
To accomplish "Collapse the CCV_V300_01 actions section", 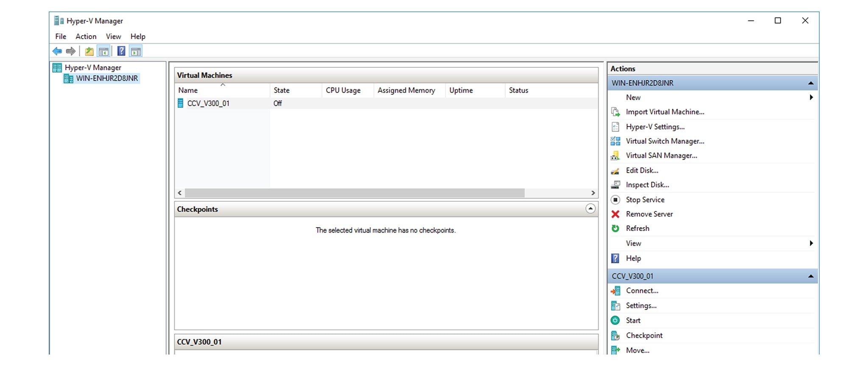I will coord(811,276).
